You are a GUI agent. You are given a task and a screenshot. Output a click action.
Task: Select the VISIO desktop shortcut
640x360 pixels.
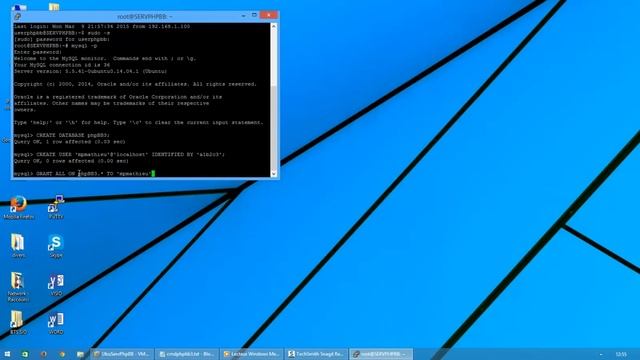[x=56, y=284]
